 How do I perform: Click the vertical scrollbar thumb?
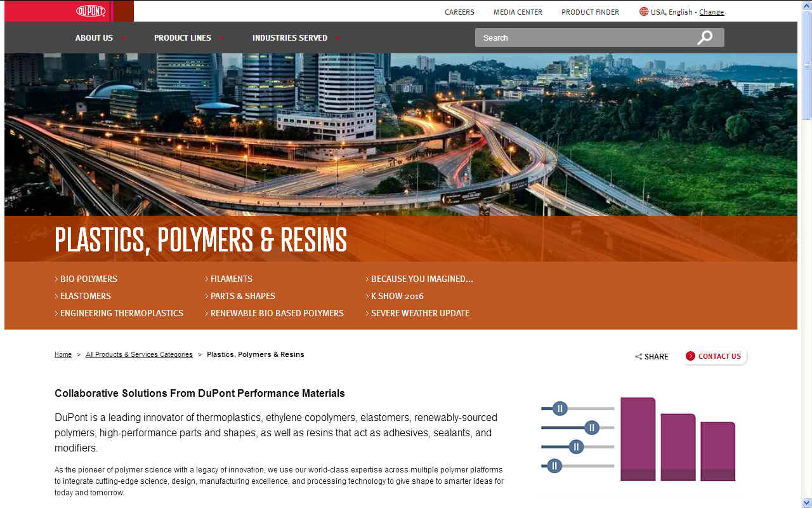[807, 65]
